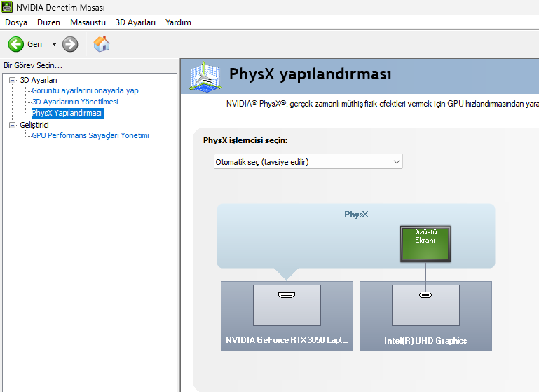
Task: Open the Düzen menu
Action: click(48, 22)
